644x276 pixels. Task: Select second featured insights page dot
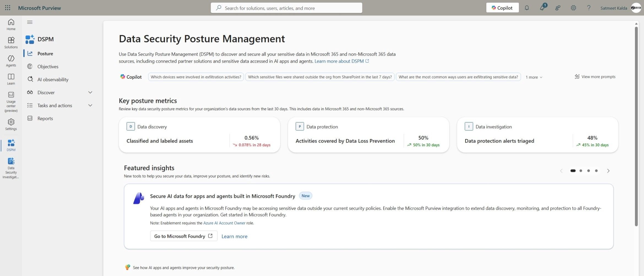click(x=581, y=171)
